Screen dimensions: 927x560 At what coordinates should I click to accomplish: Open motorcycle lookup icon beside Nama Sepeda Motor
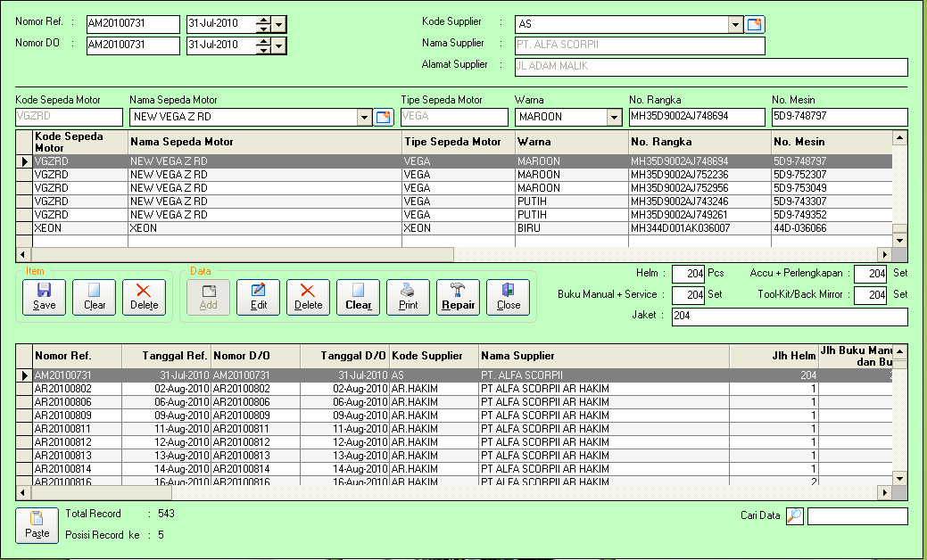coord(383,117)
